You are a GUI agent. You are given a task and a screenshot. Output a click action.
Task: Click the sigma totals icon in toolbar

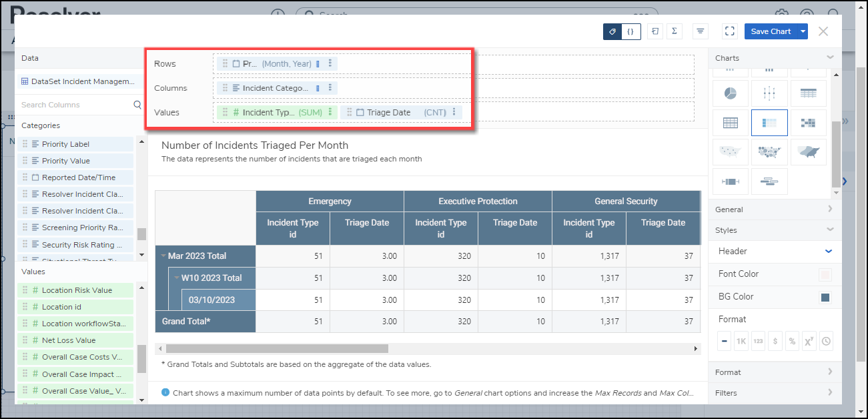click(675, 31)
